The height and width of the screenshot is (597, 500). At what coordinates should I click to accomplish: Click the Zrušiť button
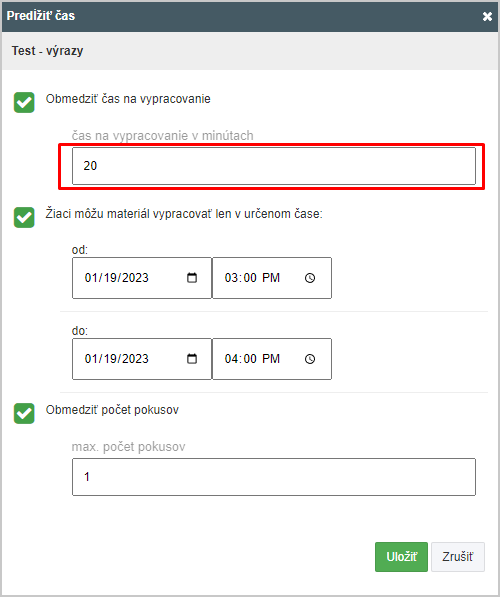[458, 557]
